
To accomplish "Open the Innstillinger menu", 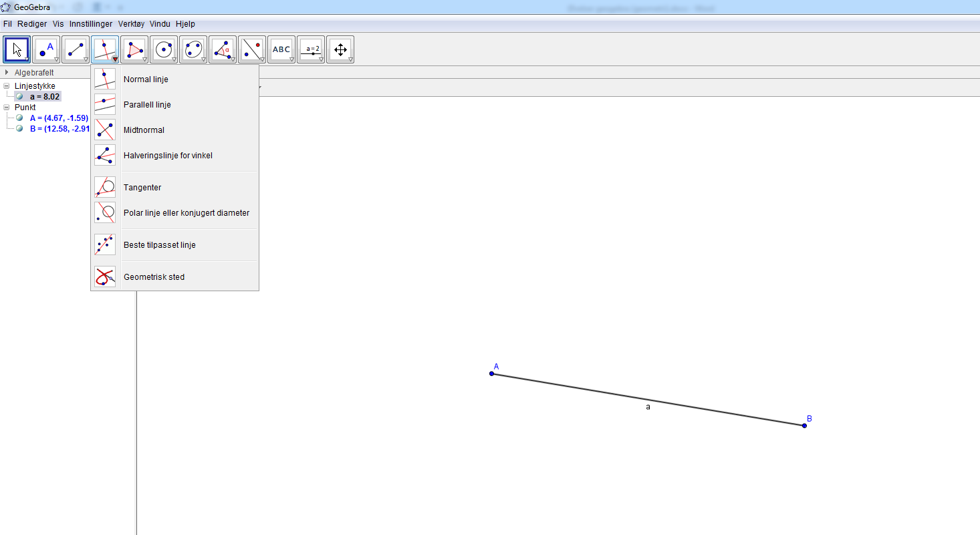I will click(x=91, y=23).
